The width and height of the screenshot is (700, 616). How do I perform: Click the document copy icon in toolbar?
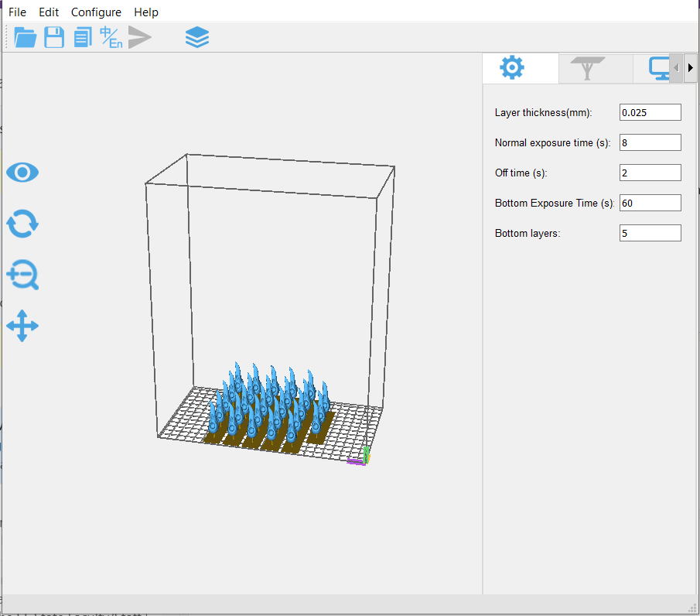pos(83,37)
